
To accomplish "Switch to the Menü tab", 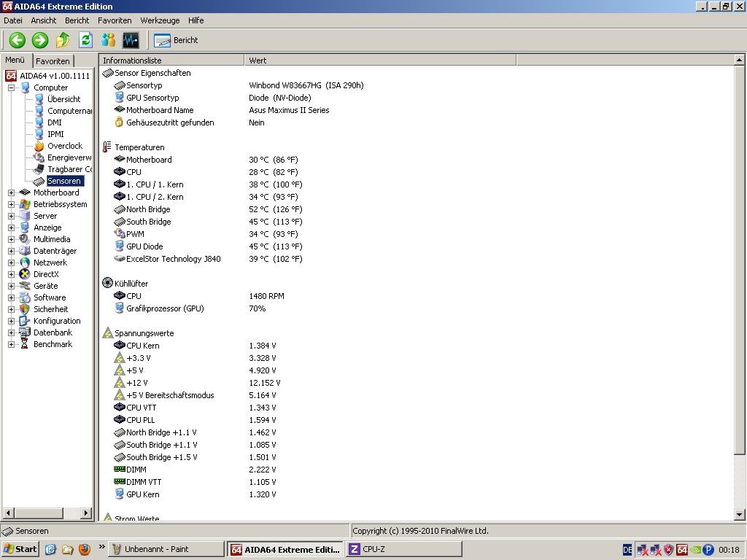I will pos(15,60).
